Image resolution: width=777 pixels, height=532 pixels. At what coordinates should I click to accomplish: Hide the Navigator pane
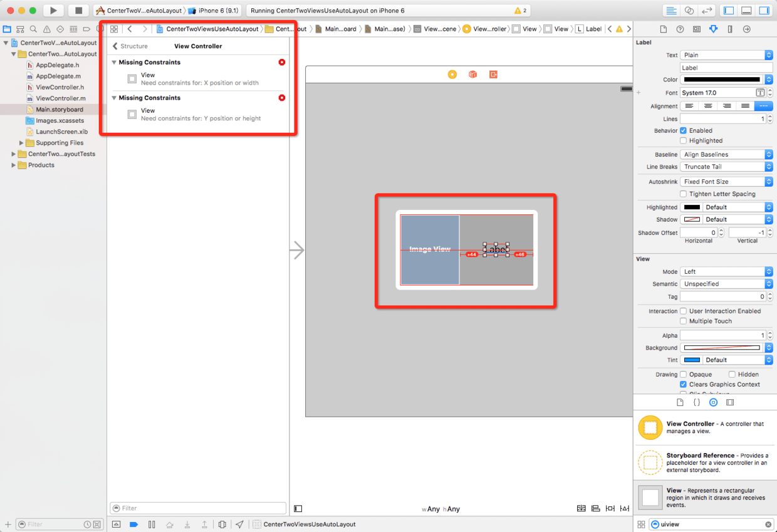point(728,11)
